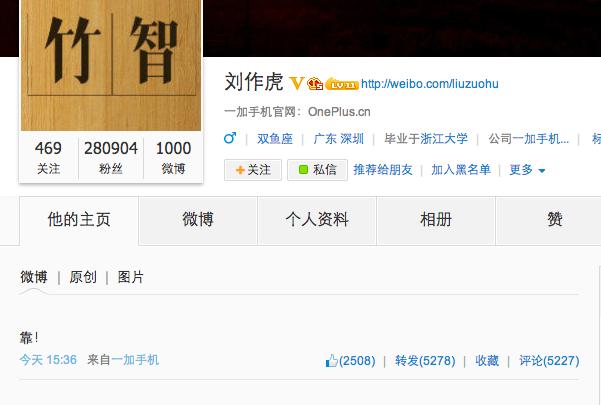This screenshot has width=601, height=405.
Task: Filter posts by 图片
Action: pyautogui.click(x=131, y=277)
